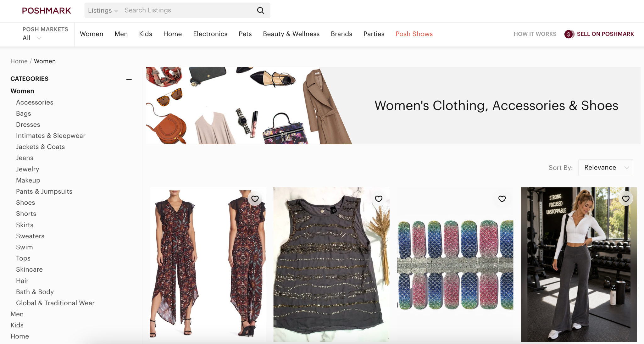Screen dimensions: 644x344
Task: Open the beaded gray tank top listing
Action: tap(331, 265)
